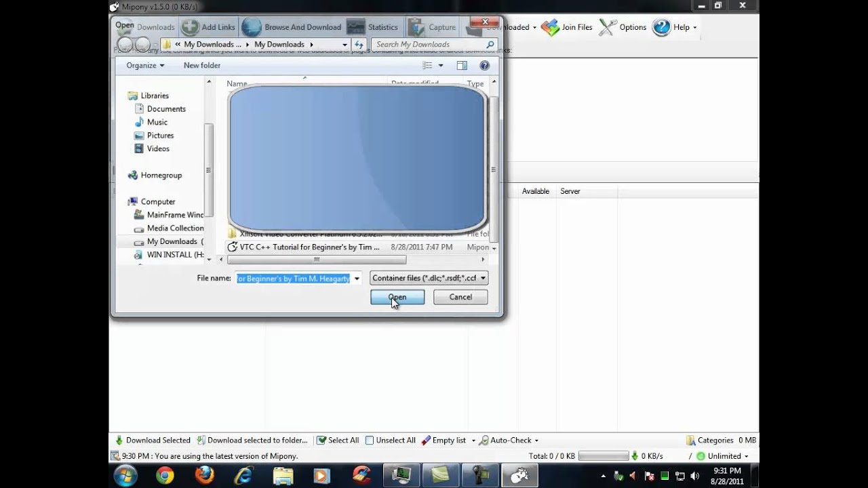Image resolution: width=868 pixels, height=488 pixels.
Task: Click the Open button
Action: click(x=397, y=297)
